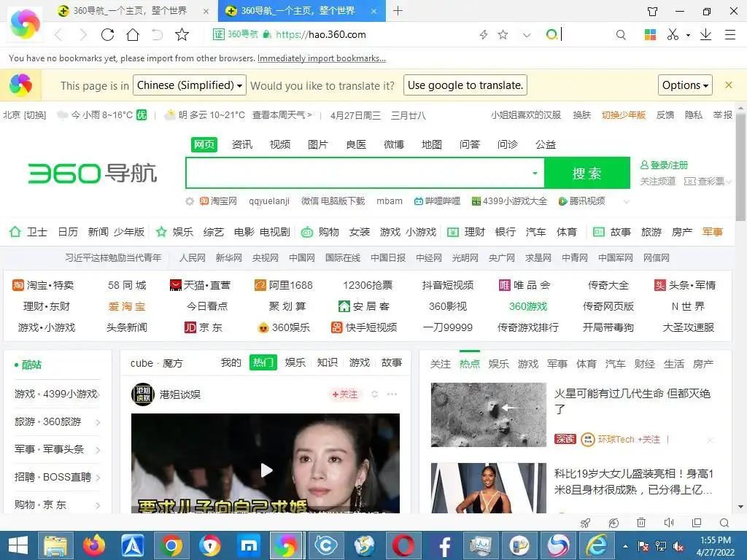Launch Firefox from the taskbar
Screen dimensions: 747x560
pos(94,545)
